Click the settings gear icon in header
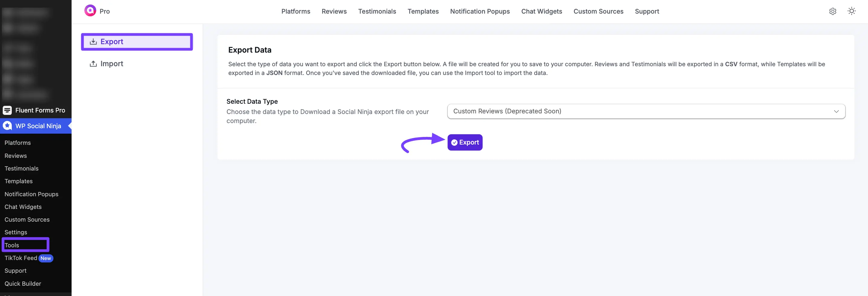This screenshot has height=296, width=868. click(x=832, y=11)
